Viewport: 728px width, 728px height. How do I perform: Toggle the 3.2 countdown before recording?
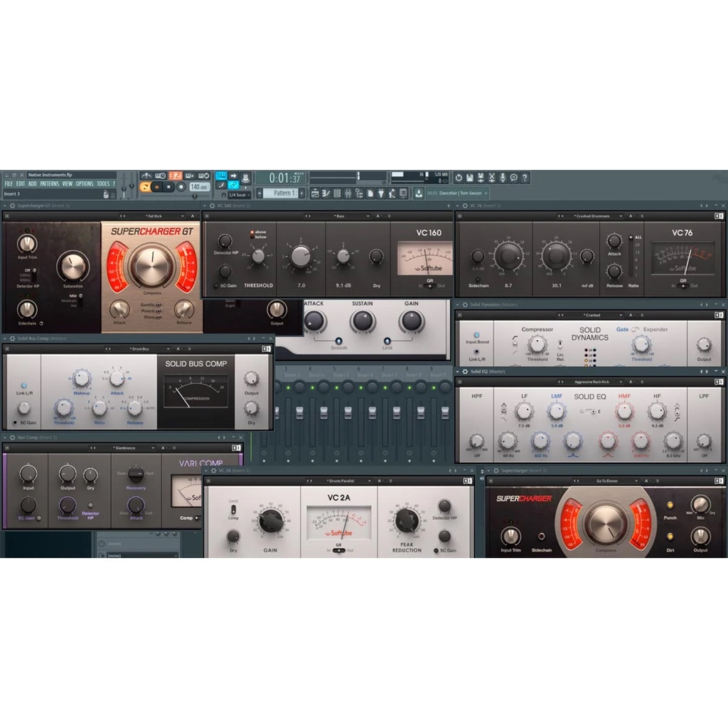175,176
